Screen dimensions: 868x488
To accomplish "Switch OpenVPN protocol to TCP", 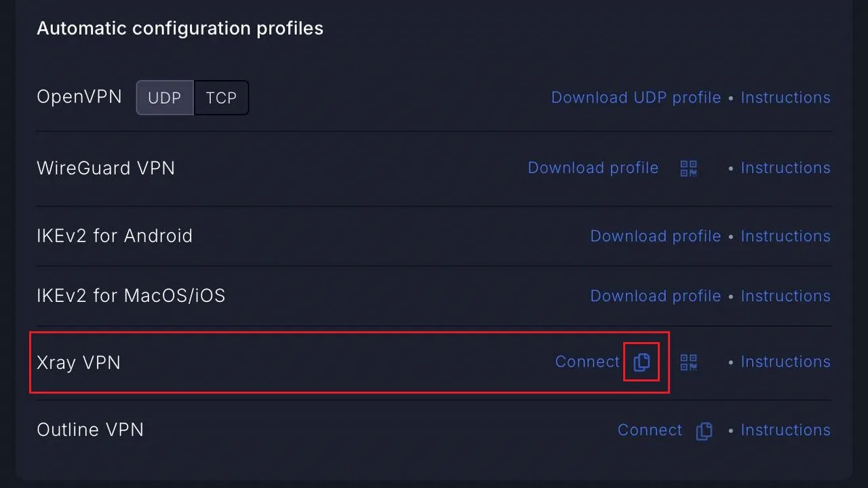I will click(x=222, y=98).
